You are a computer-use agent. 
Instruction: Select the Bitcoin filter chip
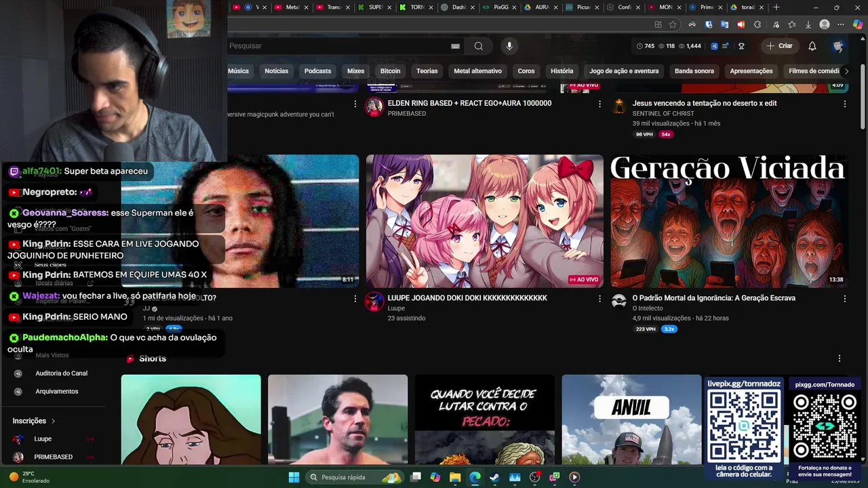[x=390, y=71]
